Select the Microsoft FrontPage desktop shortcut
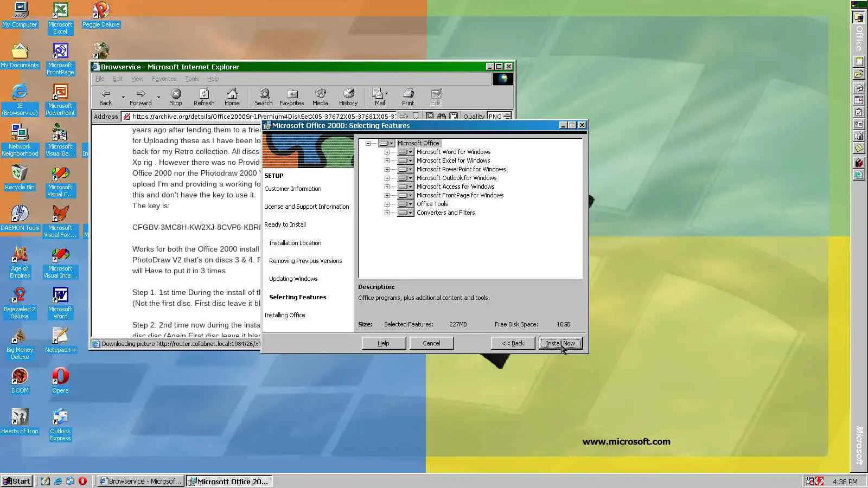Viewport: 868px width, 488px height. [60, 59]
